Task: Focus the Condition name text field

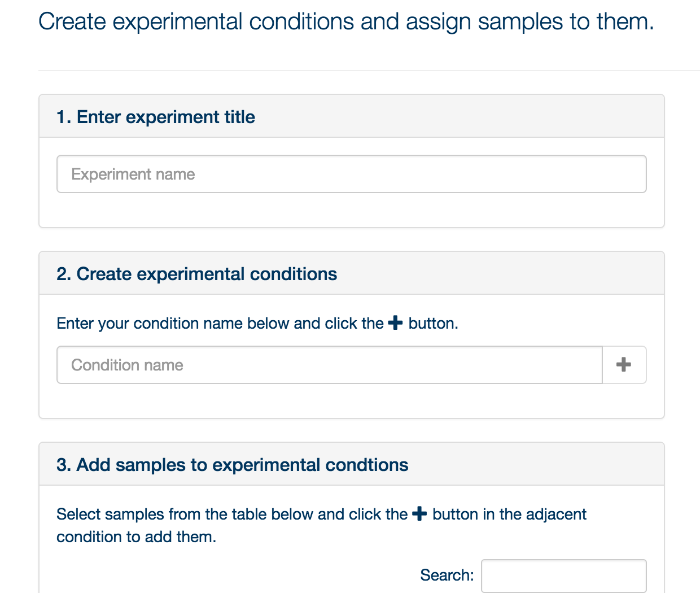Action: pyautogui.click(x=330, y=365)
